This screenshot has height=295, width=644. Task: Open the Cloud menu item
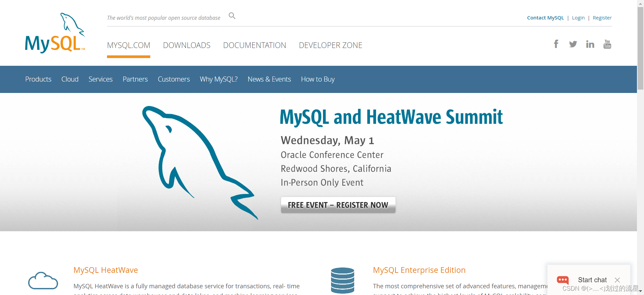[70, 79]
